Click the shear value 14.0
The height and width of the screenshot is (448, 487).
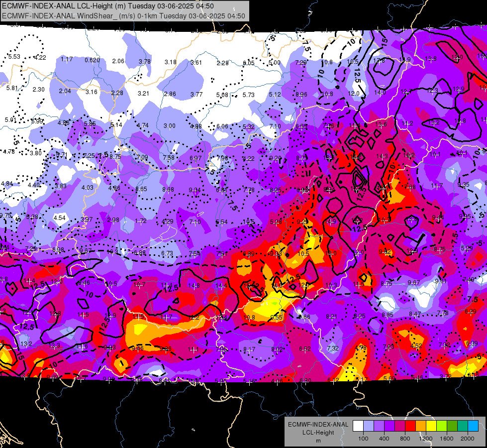point(380,92)
